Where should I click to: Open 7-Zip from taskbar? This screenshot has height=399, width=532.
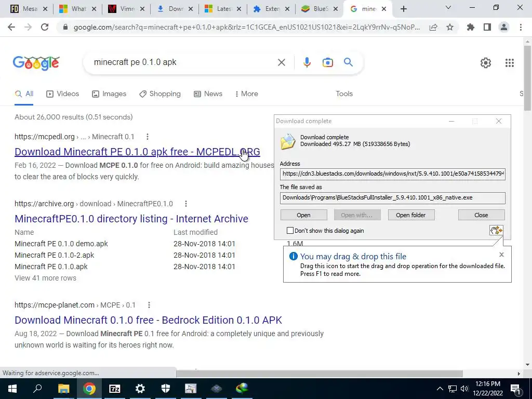[x=115, y=389]
